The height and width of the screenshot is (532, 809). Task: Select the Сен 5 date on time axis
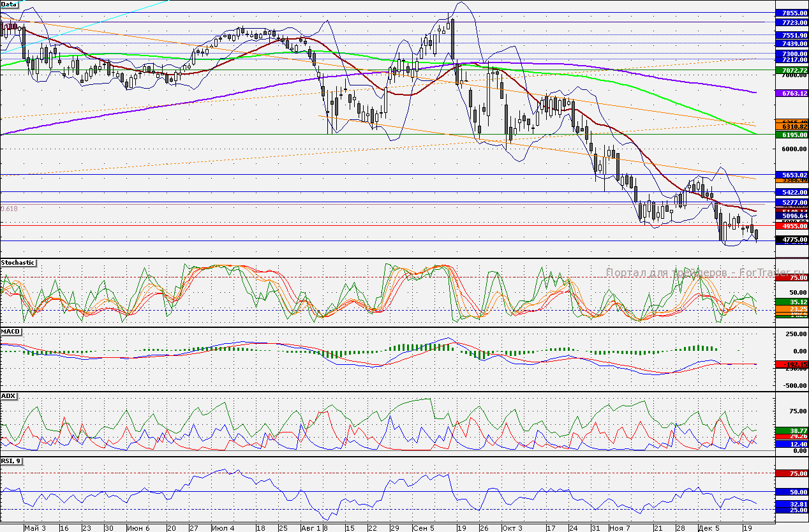coord(424,528)
